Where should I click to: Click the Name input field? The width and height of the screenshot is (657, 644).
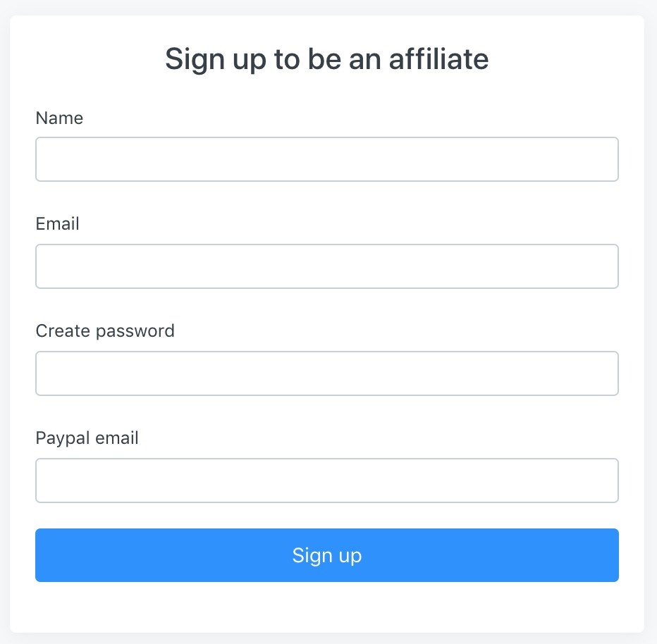pyautogui.click(x=327, y=159)
